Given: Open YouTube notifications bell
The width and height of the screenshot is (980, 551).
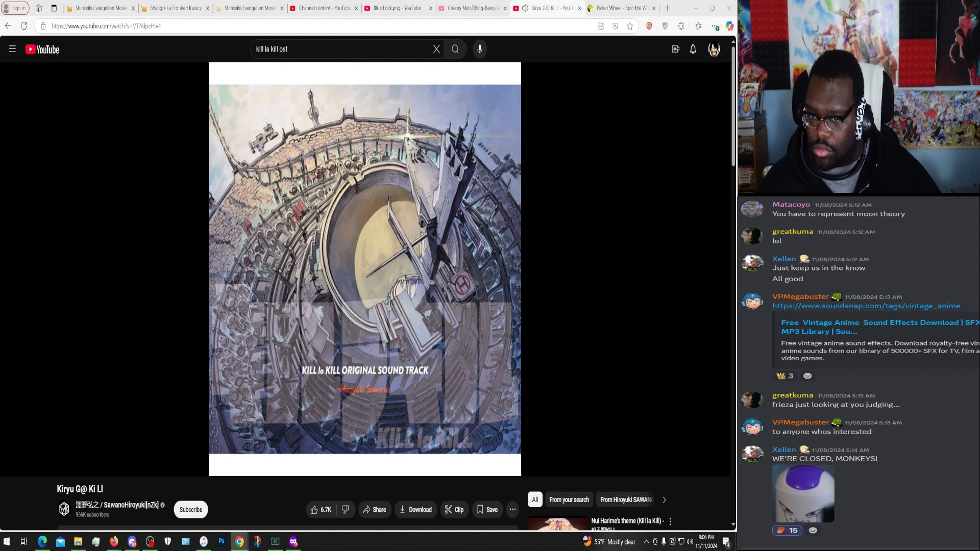Looking at the screenshot, I should (x=693, y=49).
